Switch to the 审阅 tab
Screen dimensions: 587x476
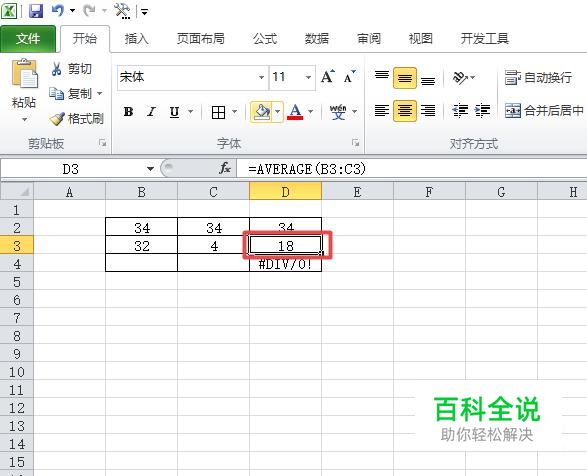point(369,39)
